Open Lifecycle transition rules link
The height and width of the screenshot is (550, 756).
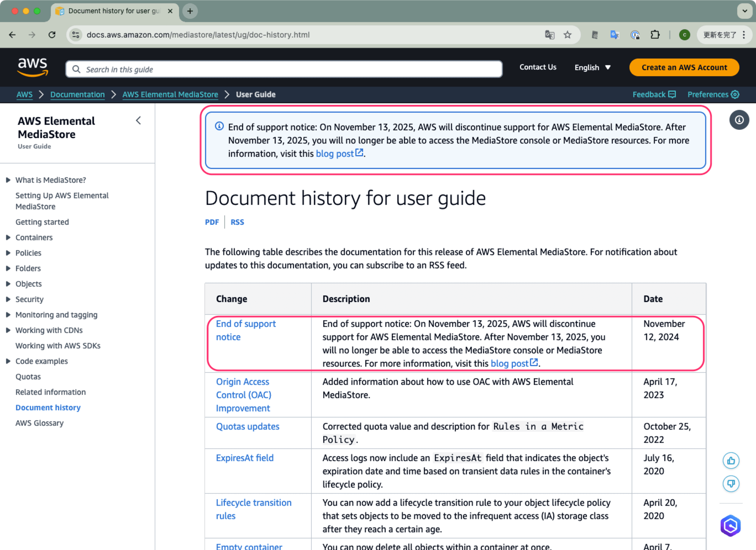coord(254,509)
